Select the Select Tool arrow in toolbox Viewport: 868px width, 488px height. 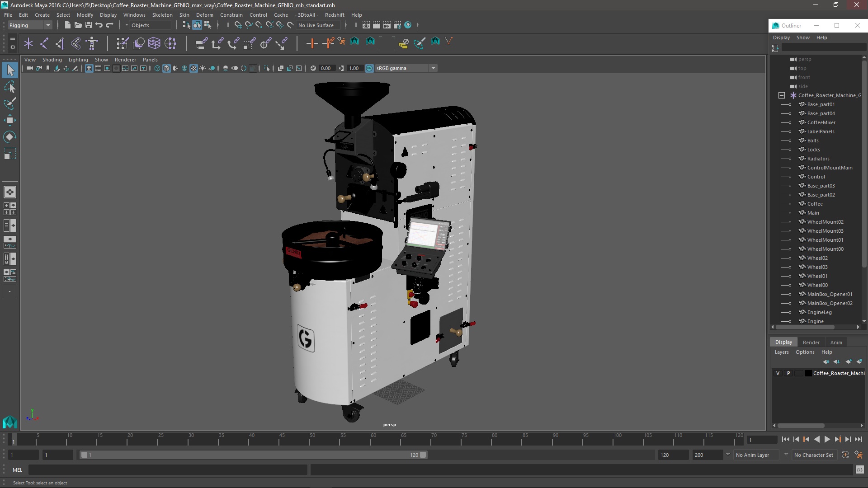[x=10, y=70]
